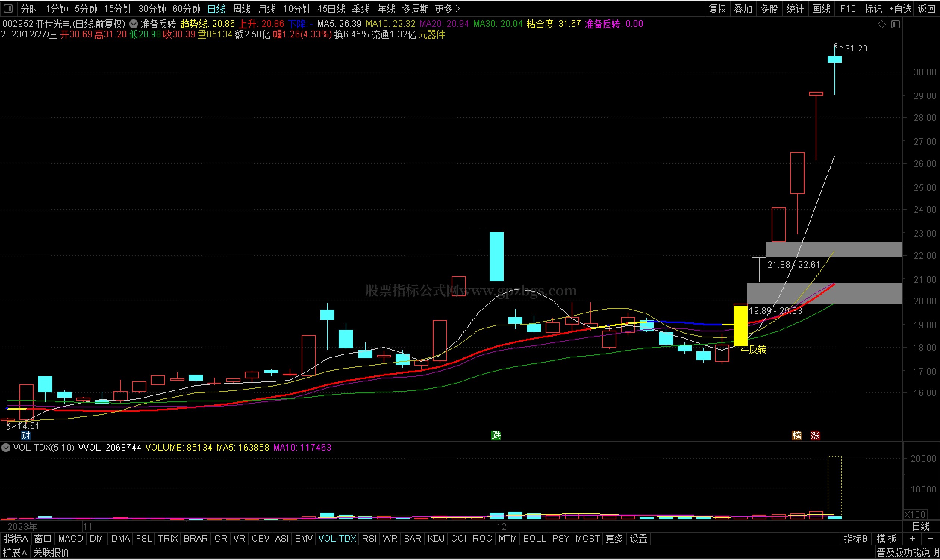Image resolution: width=940 pixels, height=560 pixels.
Task: Click the plus zoom-in button
Action: [912, 539]
